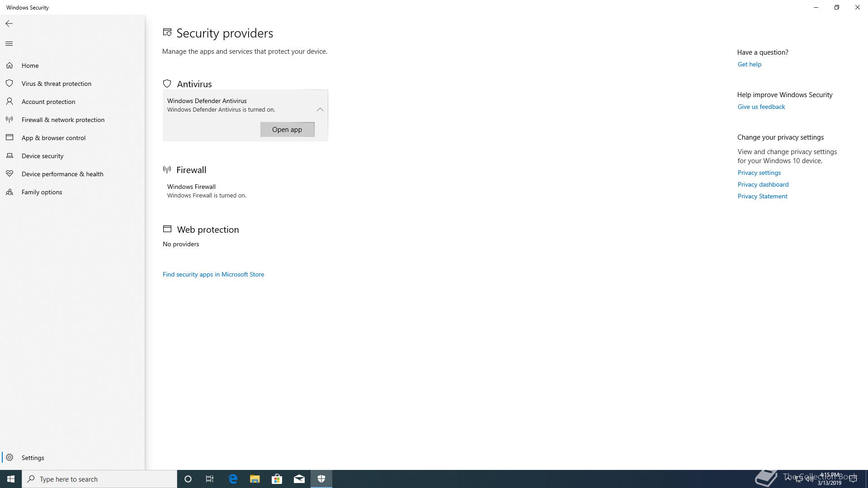The image size is (868, 488).
Task: Click the Windows Defender Antivirus title
Action: tap(207, 101)
